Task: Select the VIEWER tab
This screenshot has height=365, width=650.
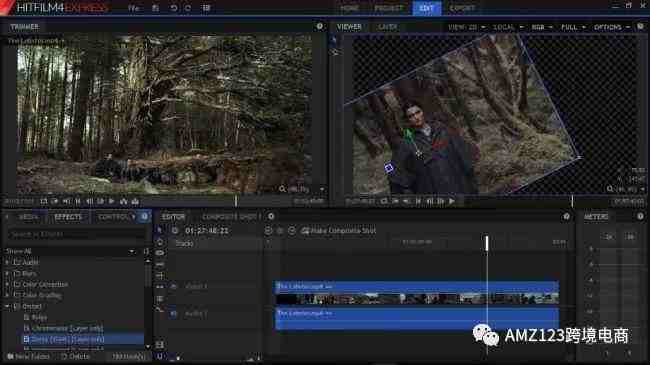Action: click(x=349, y=27)
